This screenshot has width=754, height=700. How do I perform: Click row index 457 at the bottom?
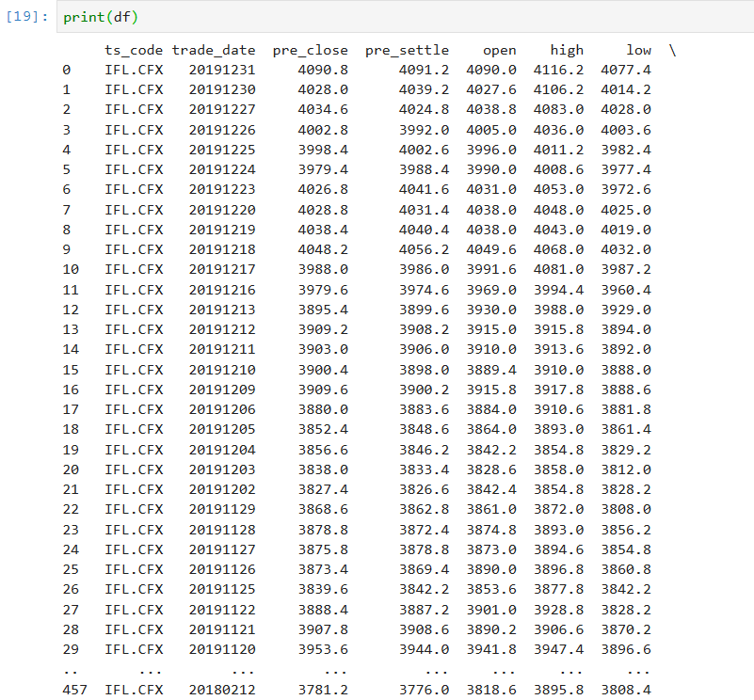[x=75, y=690]
